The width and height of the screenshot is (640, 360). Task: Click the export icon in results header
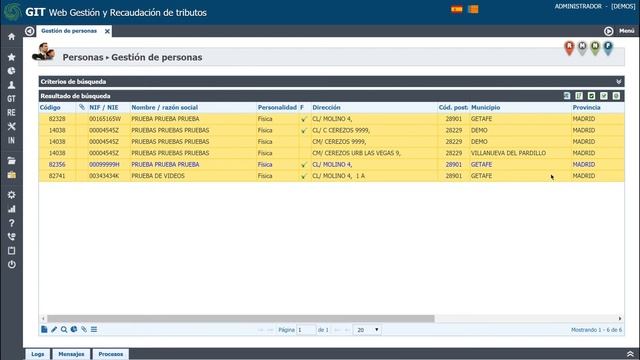(x=567, y=96)
